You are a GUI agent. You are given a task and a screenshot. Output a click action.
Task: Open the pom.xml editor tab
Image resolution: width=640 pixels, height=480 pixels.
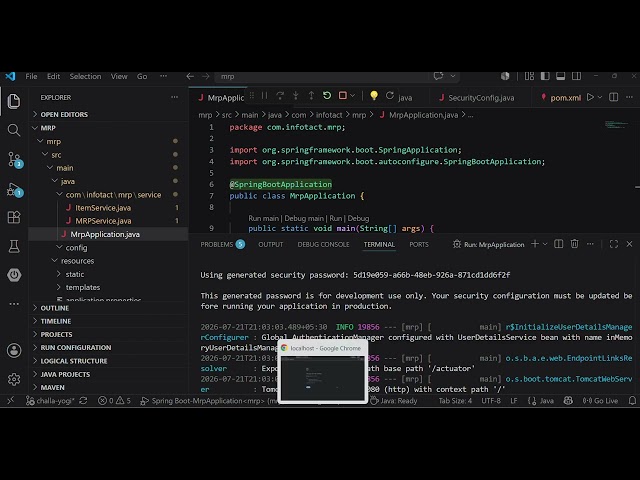[561, 98]
